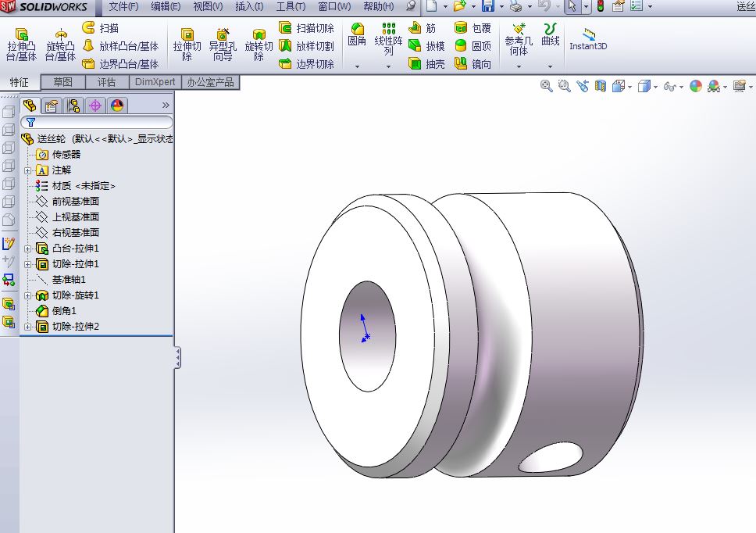The width and height of the screenshot is (756, 533).
Task: Select the Linear Pattern (线性阵列) tool
Action: coord(388,40)
